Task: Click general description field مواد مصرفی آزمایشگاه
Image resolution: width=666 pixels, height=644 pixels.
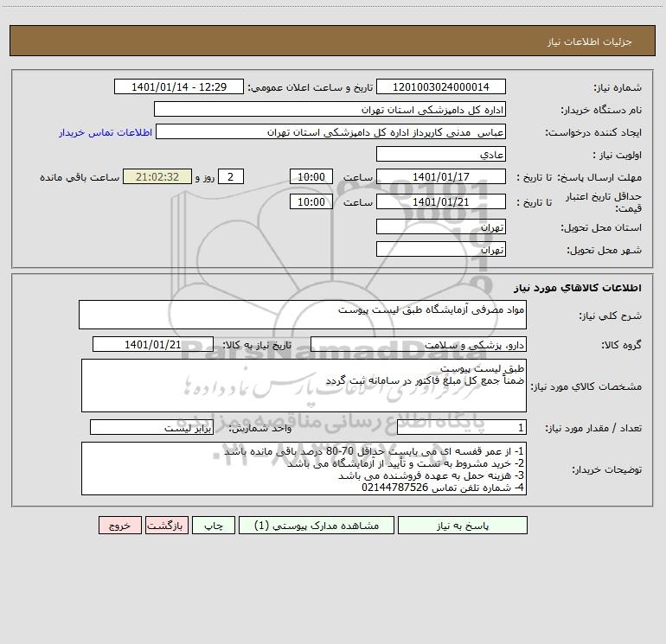Action: [303, 315]
